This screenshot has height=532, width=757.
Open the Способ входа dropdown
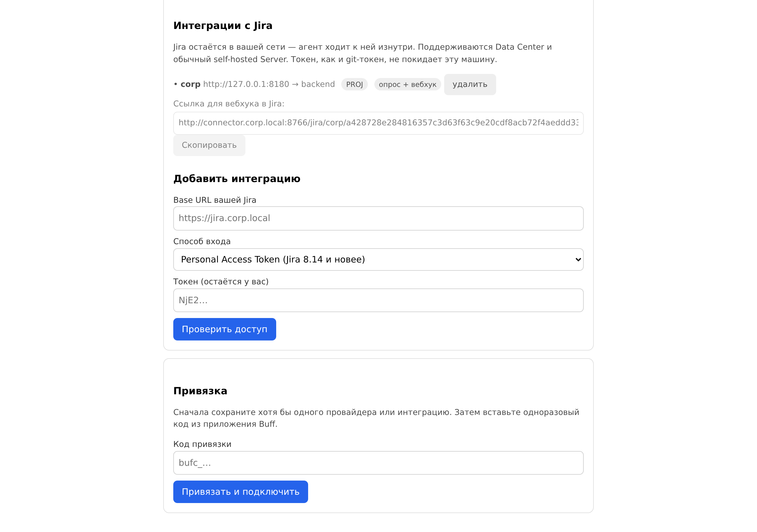(378, 259)
